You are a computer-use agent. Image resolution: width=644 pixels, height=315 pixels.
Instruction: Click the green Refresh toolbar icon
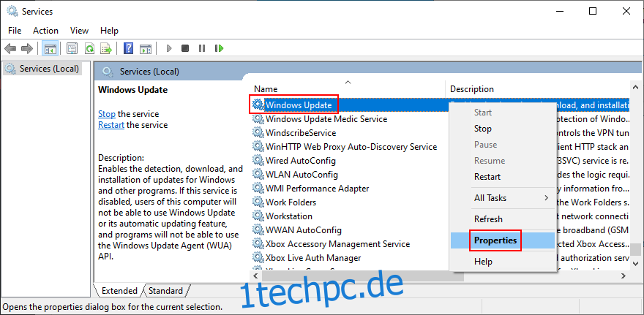(89, 48)
